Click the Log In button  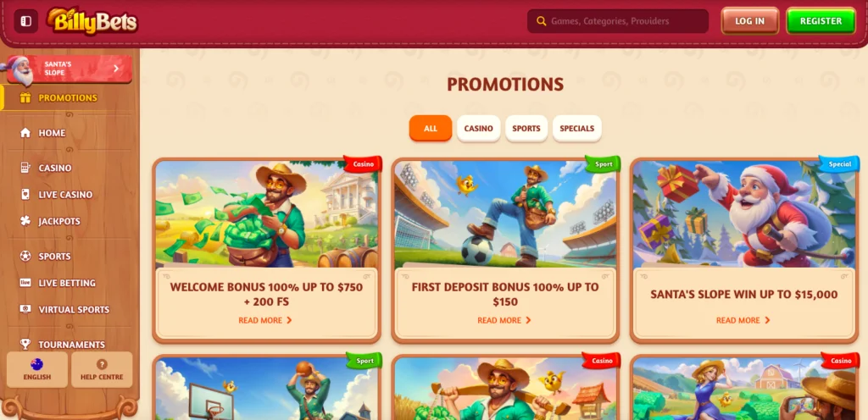pyautogui.click(x=749, y=21)
